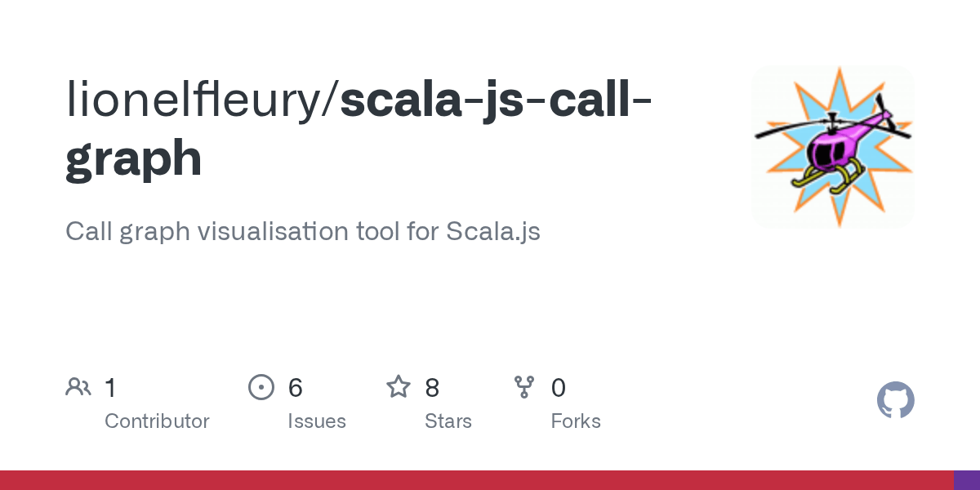980x490 pixels.
Task: Click the Issues circle-dot icon
Action: click(x=261, y=387)
